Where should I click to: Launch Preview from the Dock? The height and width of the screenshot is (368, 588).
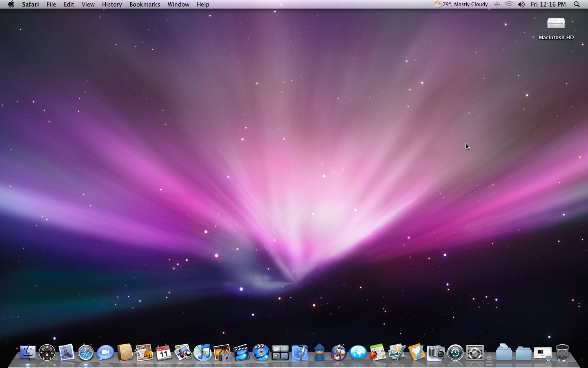click(x=183, y=352)
